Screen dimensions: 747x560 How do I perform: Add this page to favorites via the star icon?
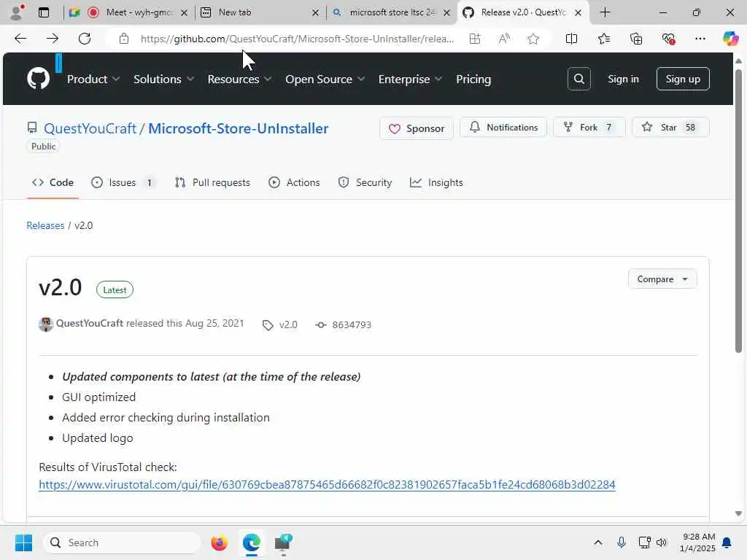(533, 39)
